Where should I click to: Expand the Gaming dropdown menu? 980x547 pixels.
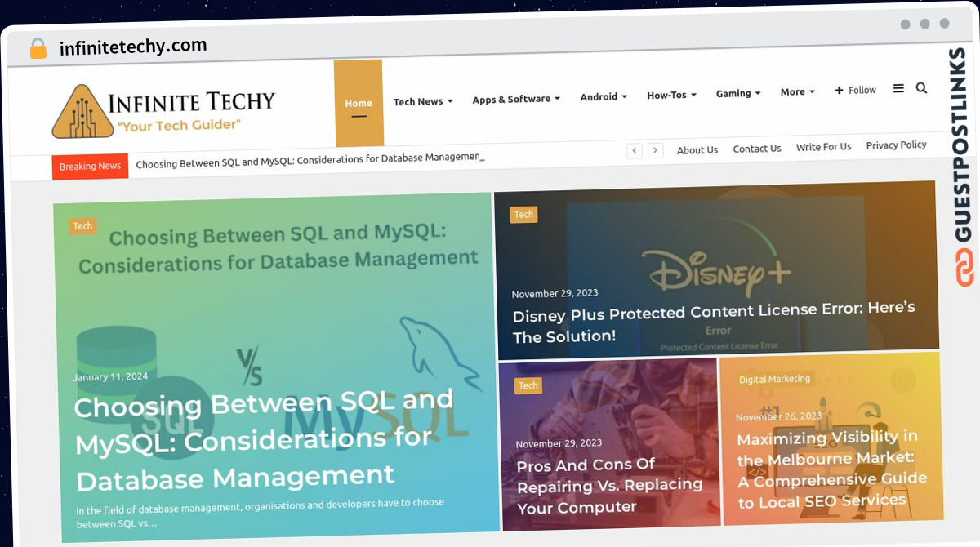point(738,93)
